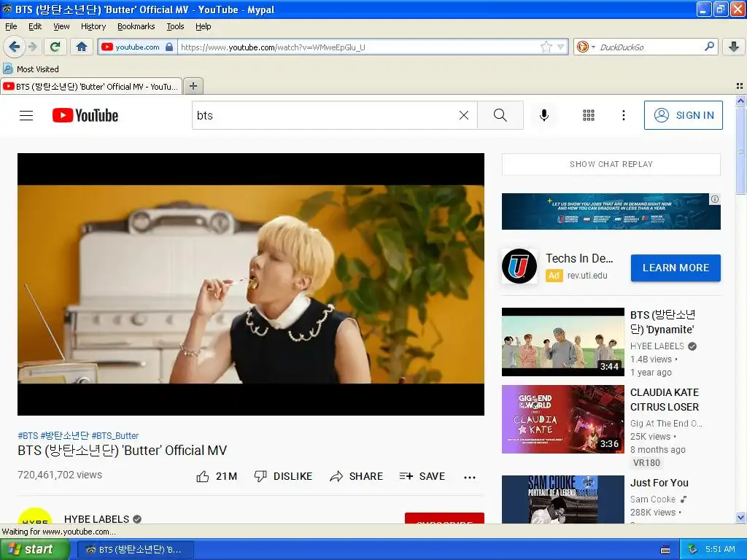Start voice search with microphone icon

pos(544,115)
